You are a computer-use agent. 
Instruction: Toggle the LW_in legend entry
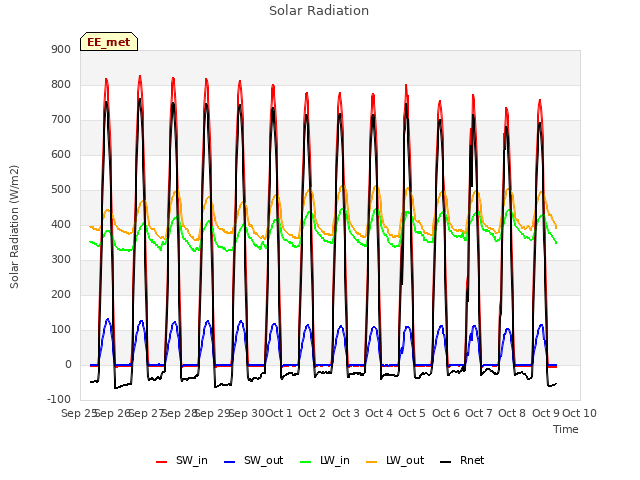coord(325,460)
